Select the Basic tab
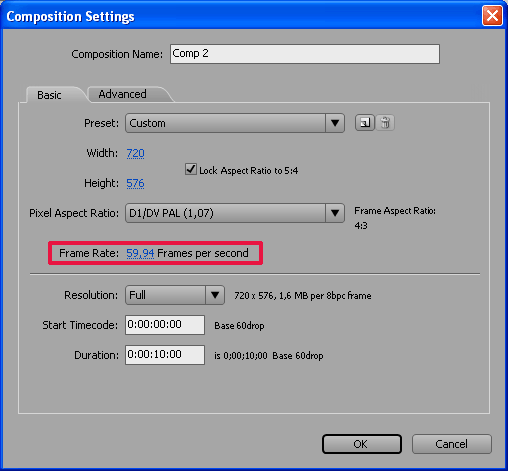The height and width of the screenshot is (471, 508). pos(49,95)
